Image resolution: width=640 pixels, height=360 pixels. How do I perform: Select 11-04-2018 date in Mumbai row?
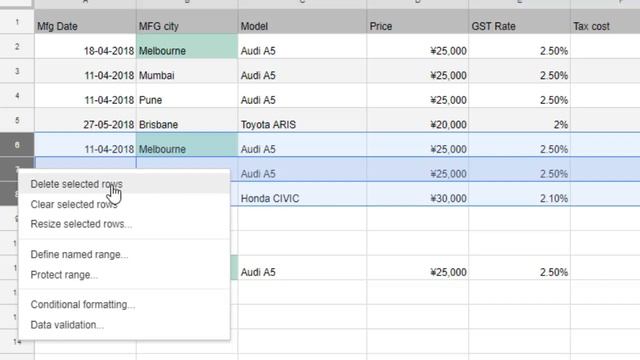pyautogui.click(x=85, y=71)
